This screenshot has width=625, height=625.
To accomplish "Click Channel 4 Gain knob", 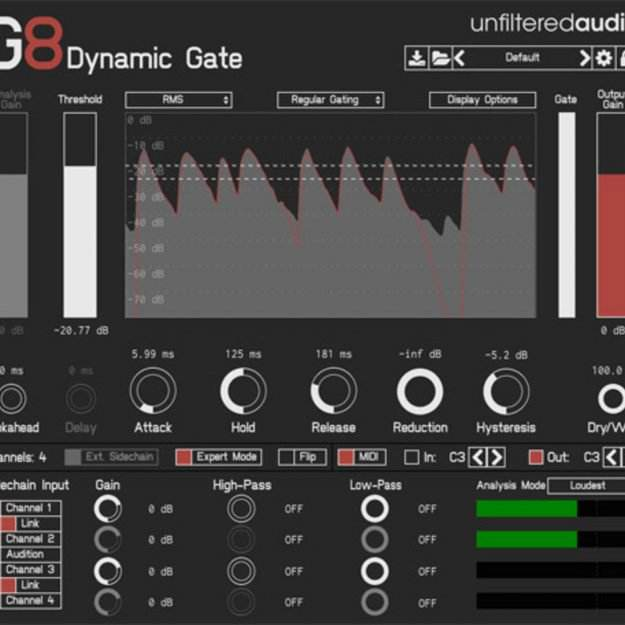I will 108,602.
